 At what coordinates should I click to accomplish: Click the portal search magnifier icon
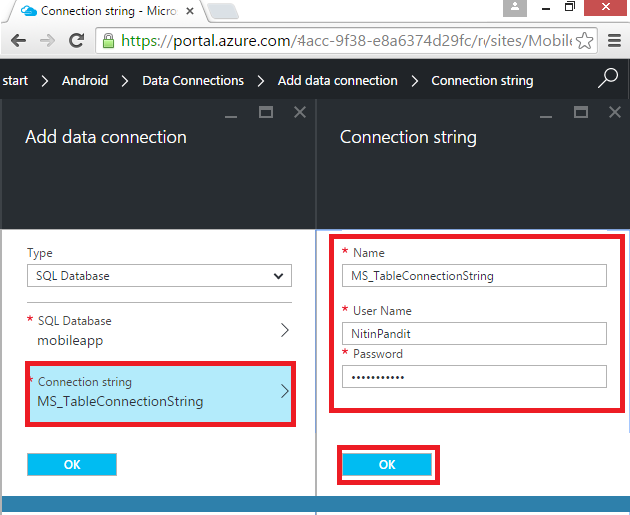pyautogui.click(x=607, y=79)
